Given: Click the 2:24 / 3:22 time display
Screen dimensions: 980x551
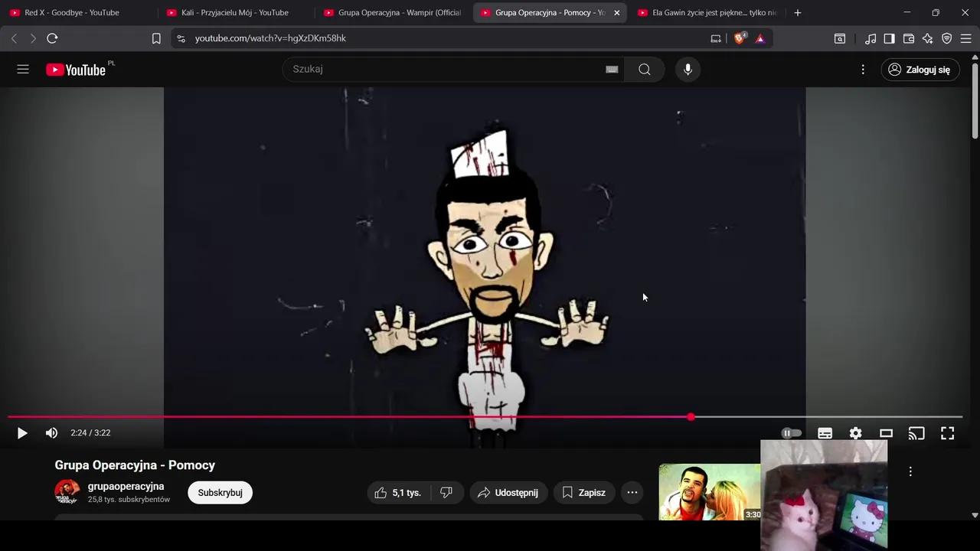Looking at the screenshot, I should [90, 433].
